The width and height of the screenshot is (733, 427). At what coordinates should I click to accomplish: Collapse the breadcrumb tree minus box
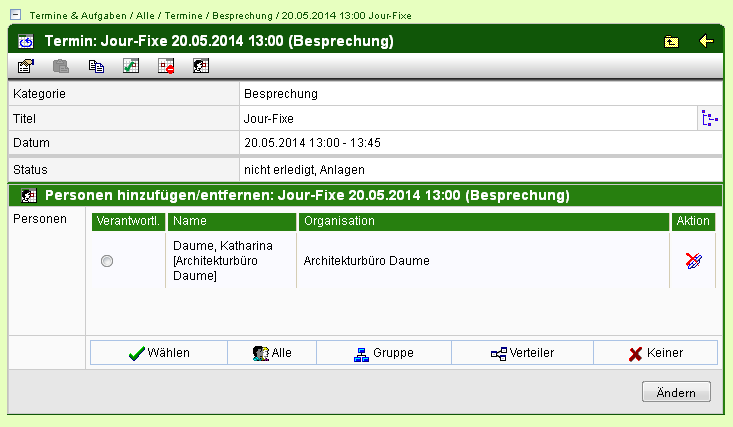(x=13, y=16)
